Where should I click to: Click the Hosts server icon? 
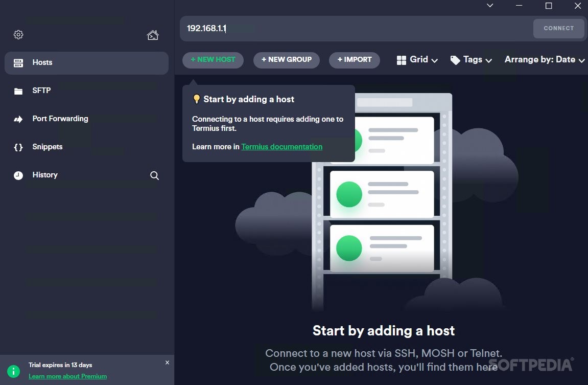click(18, 63)
